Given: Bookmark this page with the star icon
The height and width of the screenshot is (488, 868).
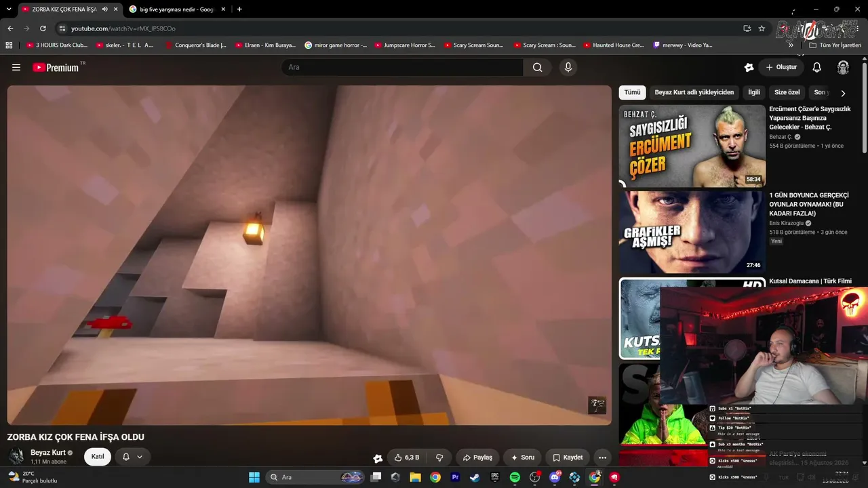Looking at the screenshot, I should [x=762, y=28].
